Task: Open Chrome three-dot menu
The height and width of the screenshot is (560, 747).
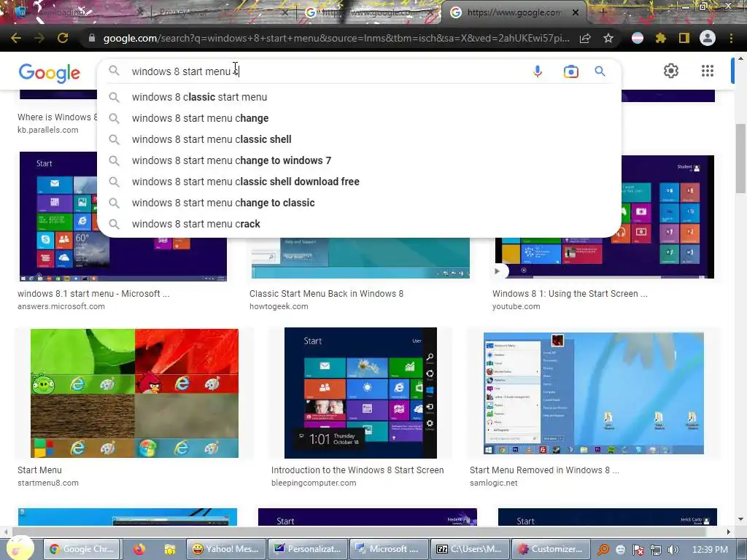Action: [x=731, y=38]
